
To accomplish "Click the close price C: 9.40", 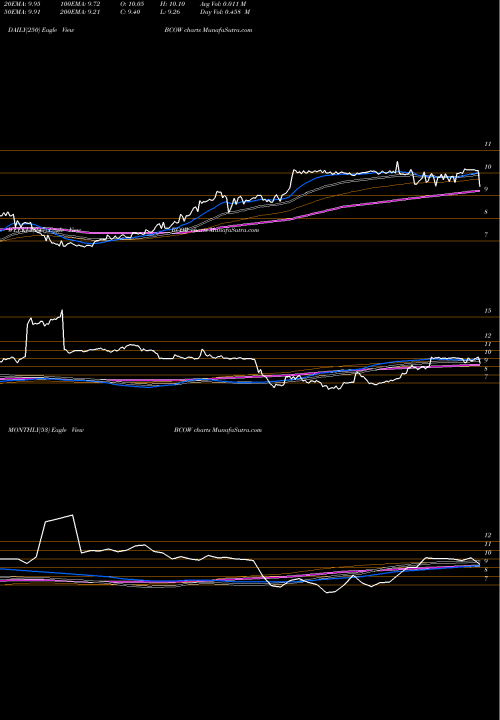I will coord(129,12).
